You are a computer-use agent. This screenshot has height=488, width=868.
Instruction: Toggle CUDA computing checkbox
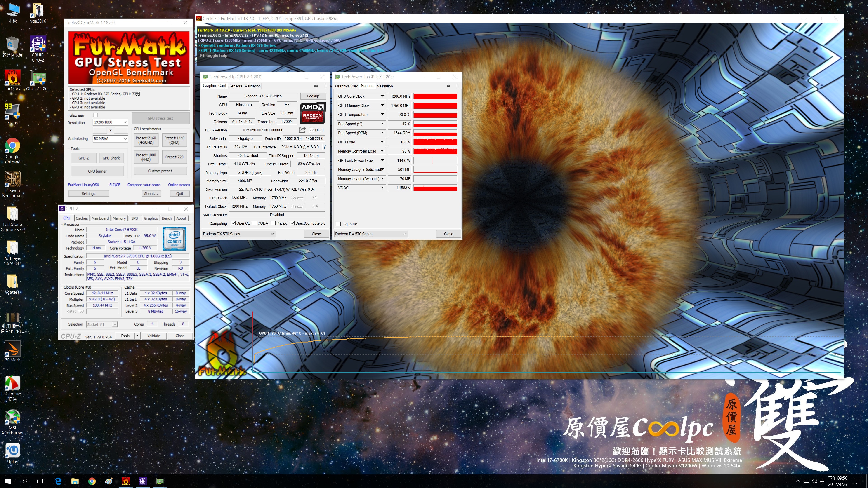point(254,223)
